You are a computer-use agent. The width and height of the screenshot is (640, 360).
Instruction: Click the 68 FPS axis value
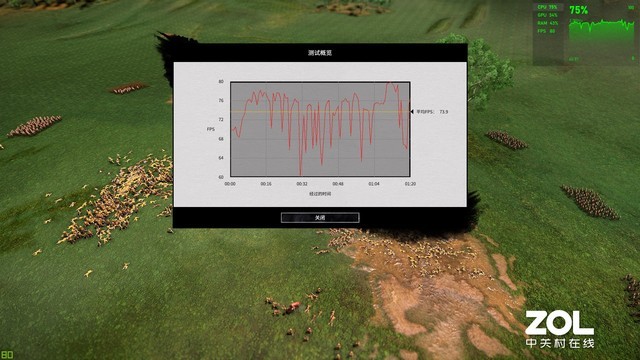[x=221, y=139]
